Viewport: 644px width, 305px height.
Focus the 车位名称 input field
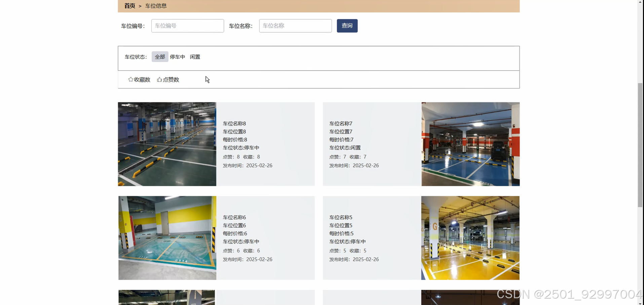[x=295, y=26]
